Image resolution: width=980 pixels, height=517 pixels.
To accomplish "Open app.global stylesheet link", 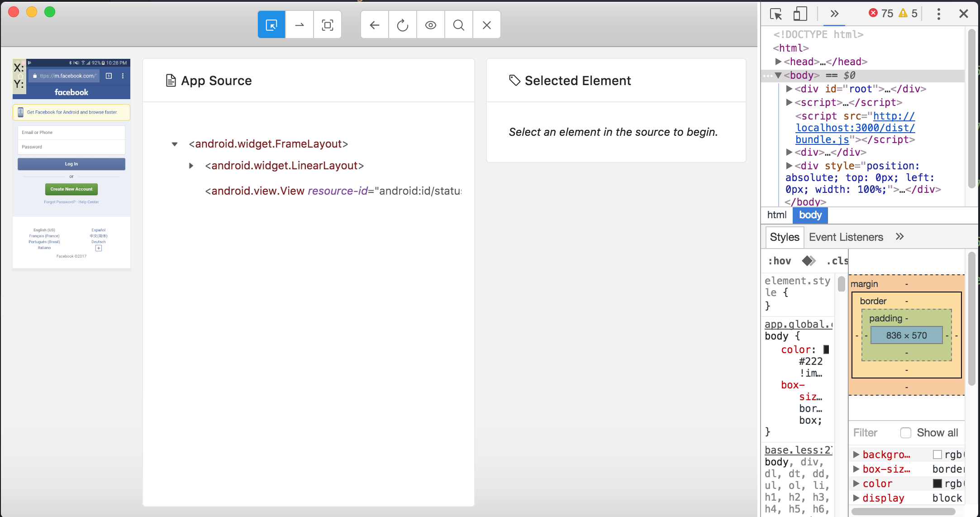I will click(x=799, y=324).
